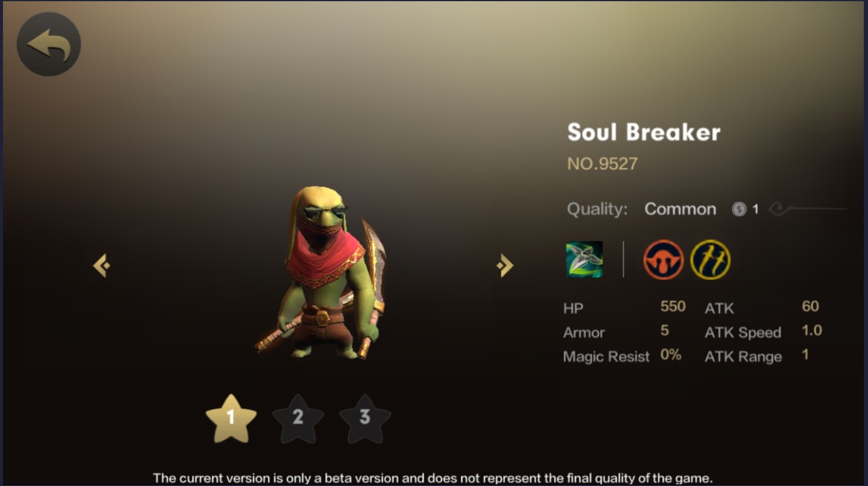Tap the coin cost icon

[739, 209]
